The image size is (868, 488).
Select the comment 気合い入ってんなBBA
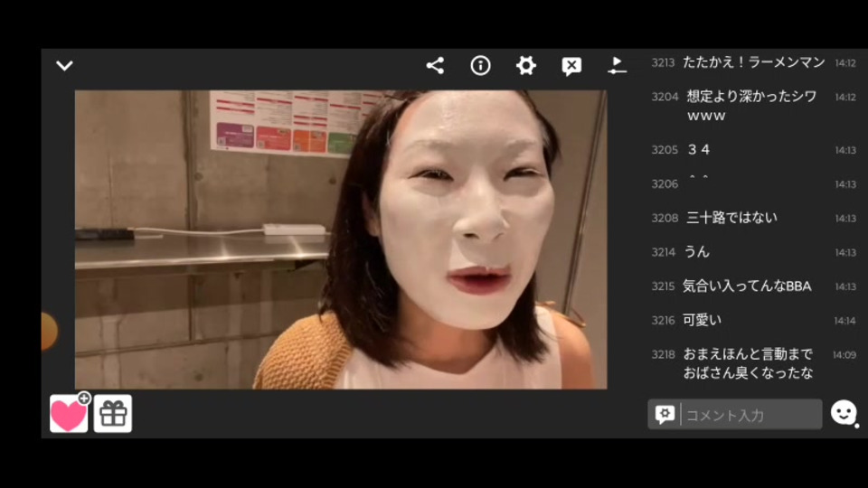[x=747, y=286]
